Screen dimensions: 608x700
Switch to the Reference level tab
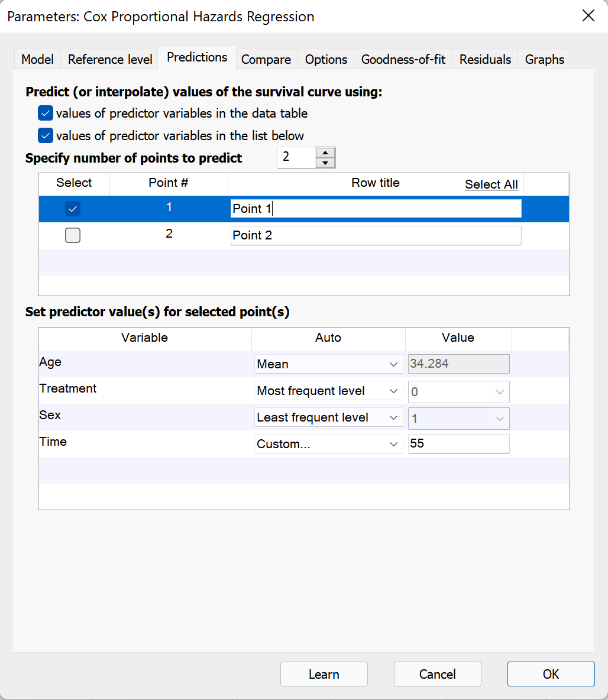109,59
